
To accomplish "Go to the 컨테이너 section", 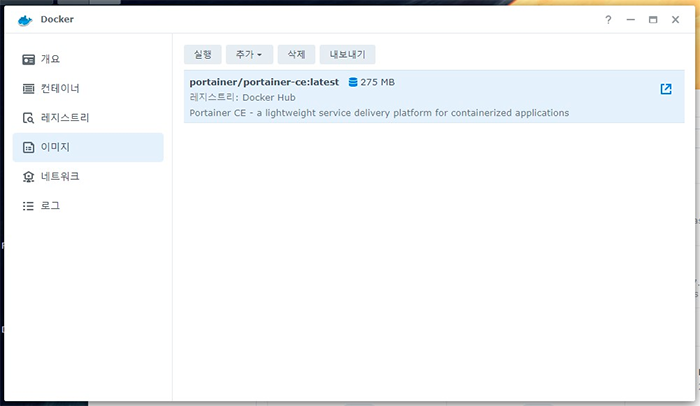I will [88, 88].
